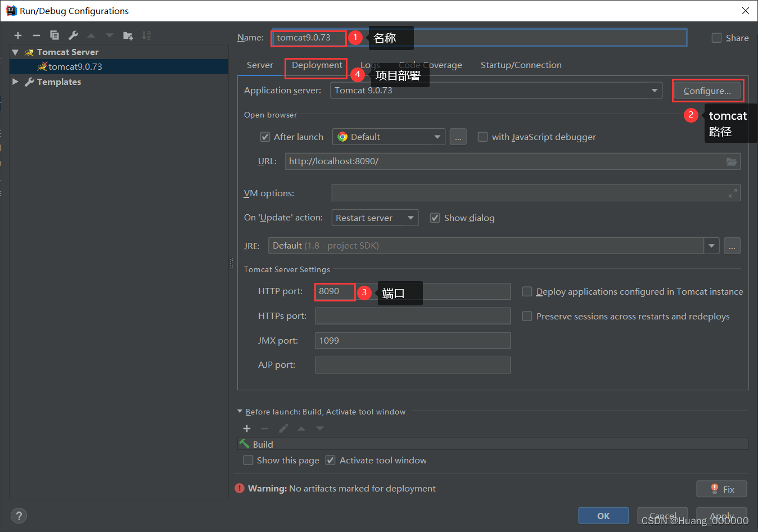Toggle the Share checkbox
Image resolution: width=758 pixels, height=532 pixels.
click(x=716, y=38)
